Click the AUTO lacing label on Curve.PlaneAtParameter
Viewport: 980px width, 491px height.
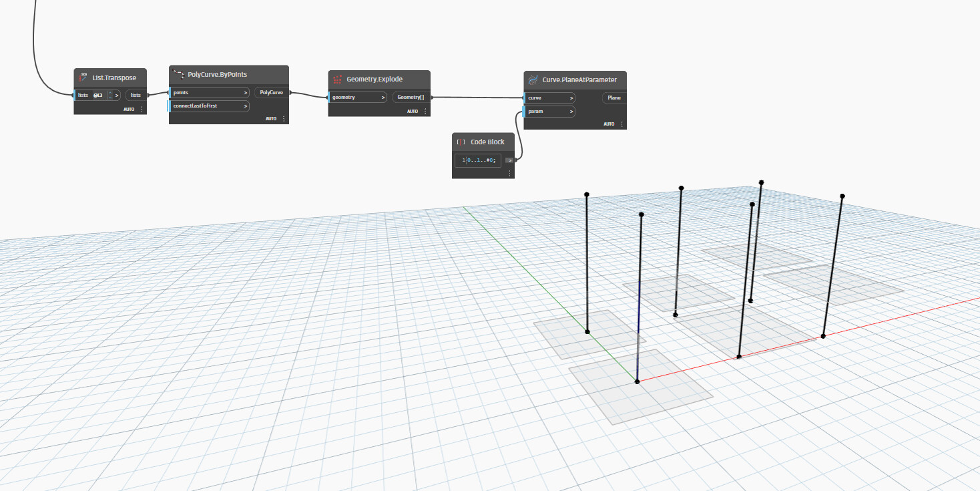pyautogui.click(x=609, y=124)
